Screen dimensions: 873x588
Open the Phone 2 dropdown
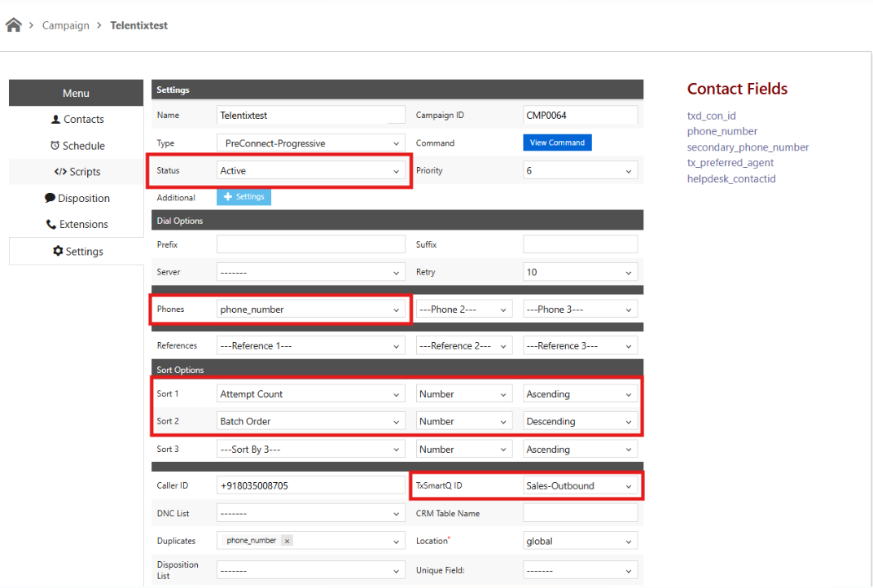click(x=464, y=309)
